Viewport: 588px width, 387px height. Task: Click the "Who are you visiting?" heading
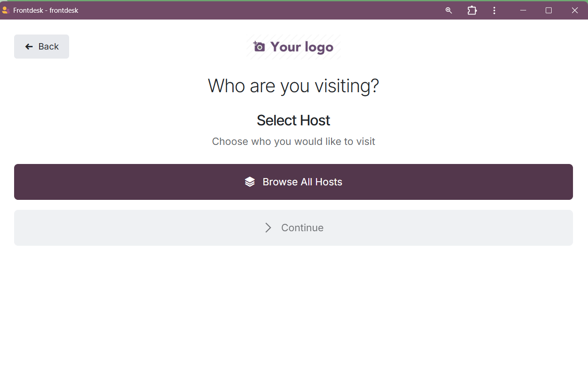(293, 85)
